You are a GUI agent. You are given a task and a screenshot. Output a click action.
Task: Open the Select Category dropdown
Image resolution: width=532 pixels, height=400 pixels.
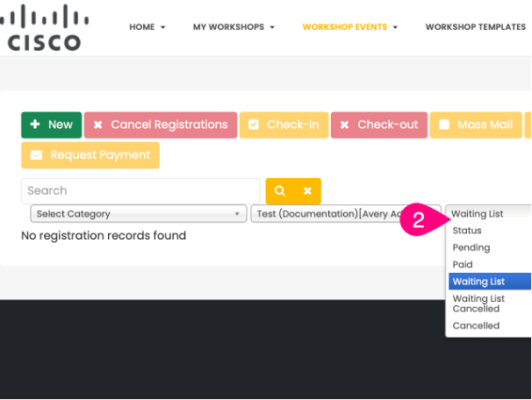139,213
